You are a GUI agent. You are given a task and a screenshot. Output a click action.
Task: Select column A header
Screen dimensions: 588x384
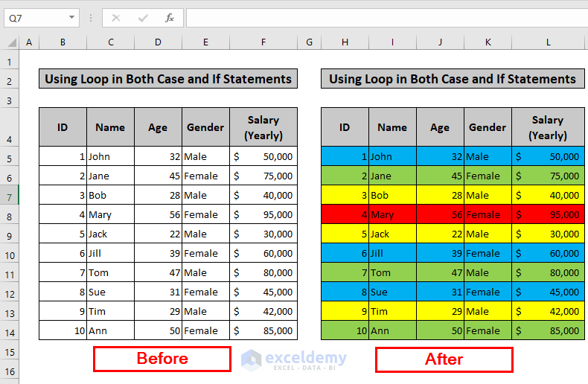click(x=29, y=42)
